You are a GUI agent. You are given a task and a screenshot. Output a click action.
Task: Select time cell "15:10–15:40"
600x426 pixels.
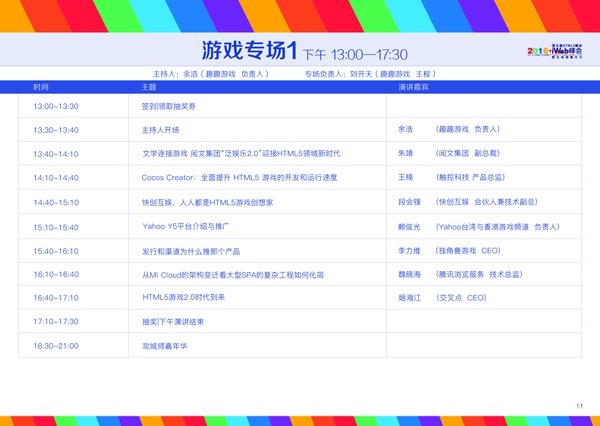click(x=56, y=227)
